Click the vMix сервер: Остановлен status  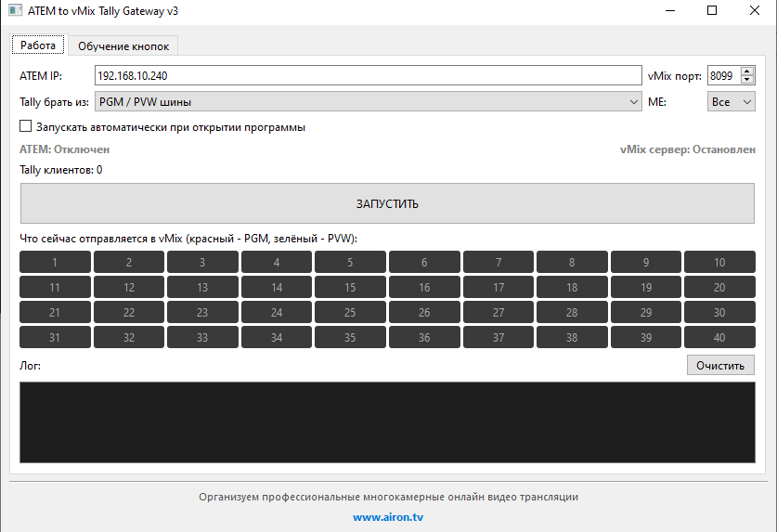pos(688,149)
